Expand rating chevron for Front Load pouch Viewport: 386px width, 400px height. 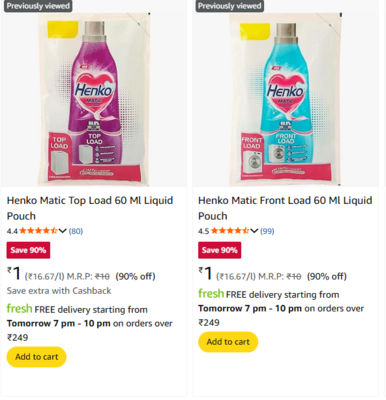254,231
